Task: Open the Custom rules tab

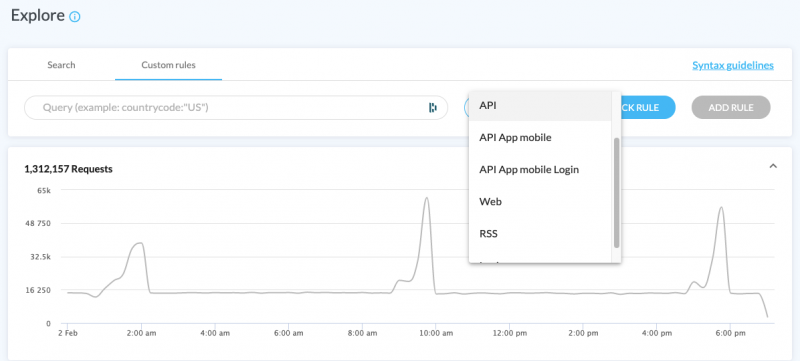Action: coord(168,65)
